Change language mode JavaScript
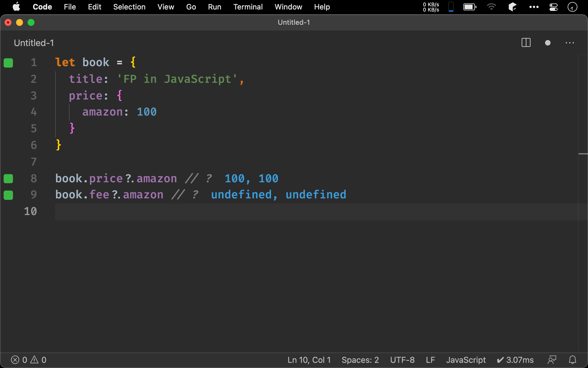Image resolution: width=588 pixels, height=368 pixels. [466, 360]
